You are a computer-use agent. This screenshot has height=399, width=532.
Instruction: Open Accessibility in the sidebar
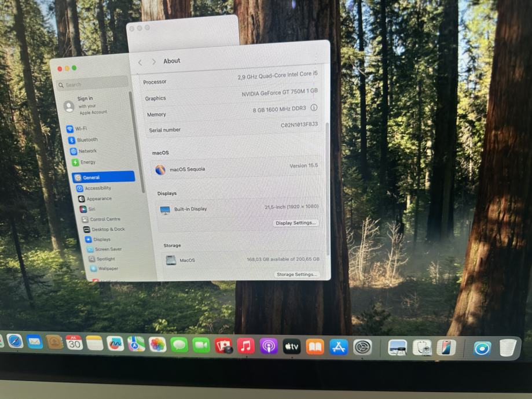point(94,188)
